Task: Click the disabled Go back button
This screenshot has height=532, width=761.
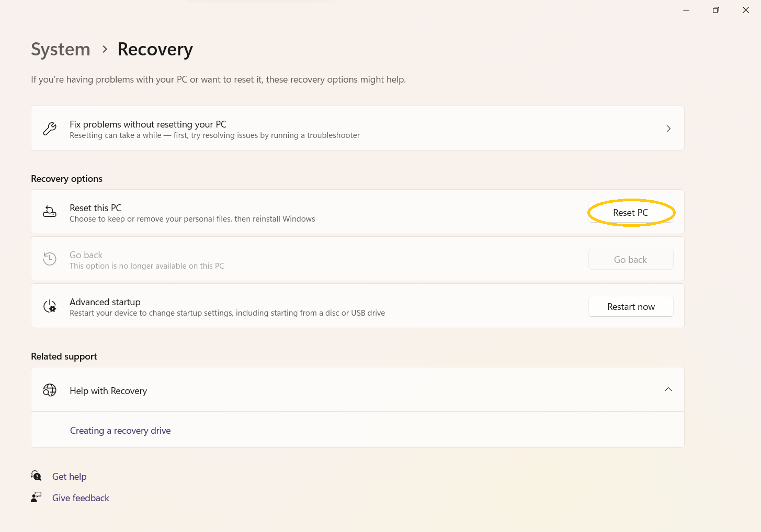Action: click(x=630, y=260)
